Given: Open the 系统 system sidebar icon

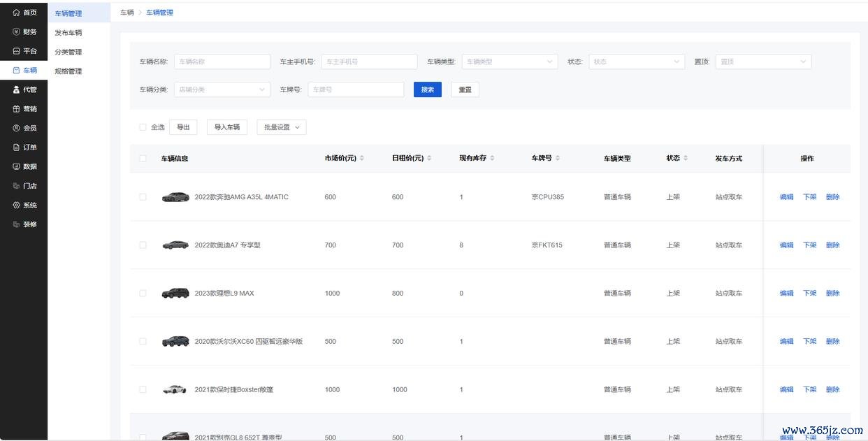Looking at the screenshot, I should click(x=17, y=205).
